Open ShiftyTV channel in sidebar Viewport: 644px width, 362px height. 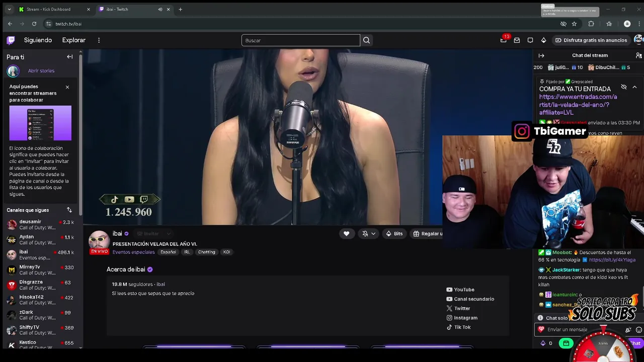[x=40, y=330]
